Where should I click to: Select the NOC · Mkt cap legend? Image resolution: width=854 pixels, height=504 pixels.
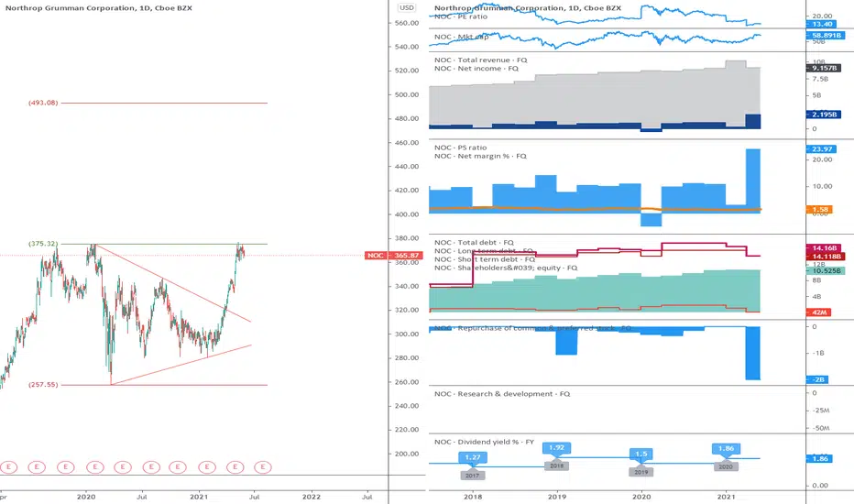click(461, 37)
